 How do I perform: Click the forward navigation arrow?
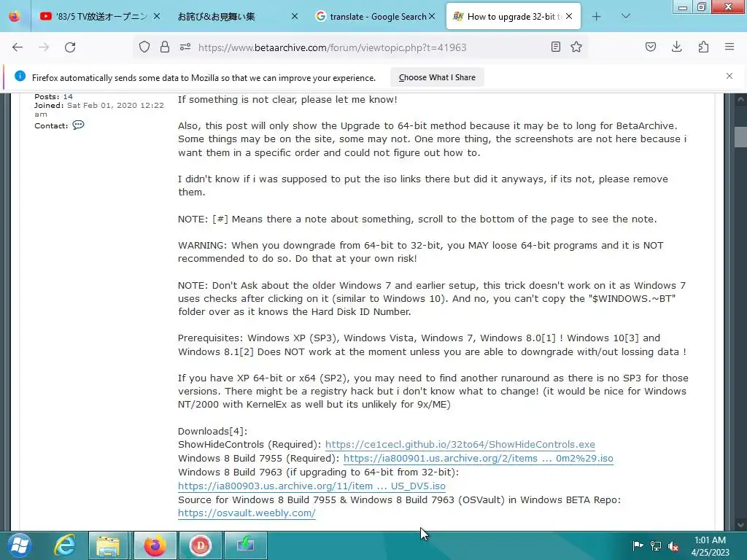(44, 47)
